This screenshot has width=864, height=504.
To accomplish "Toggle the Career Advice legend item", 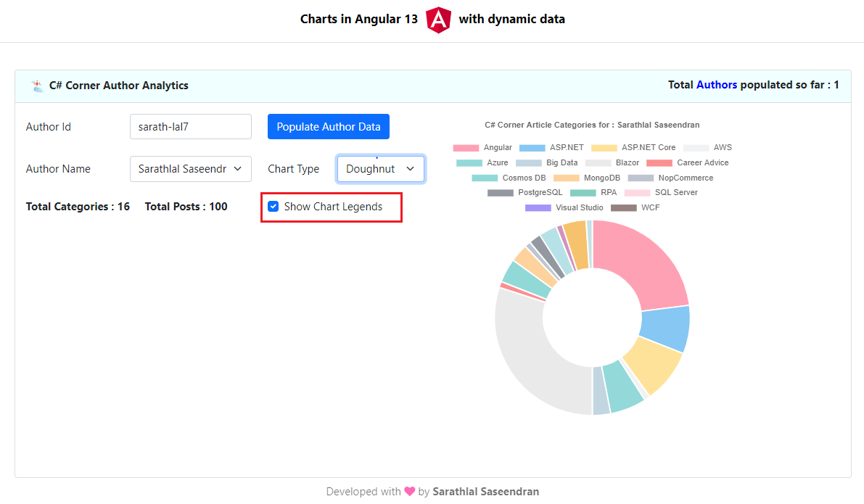I will click(x=688, y=163).
